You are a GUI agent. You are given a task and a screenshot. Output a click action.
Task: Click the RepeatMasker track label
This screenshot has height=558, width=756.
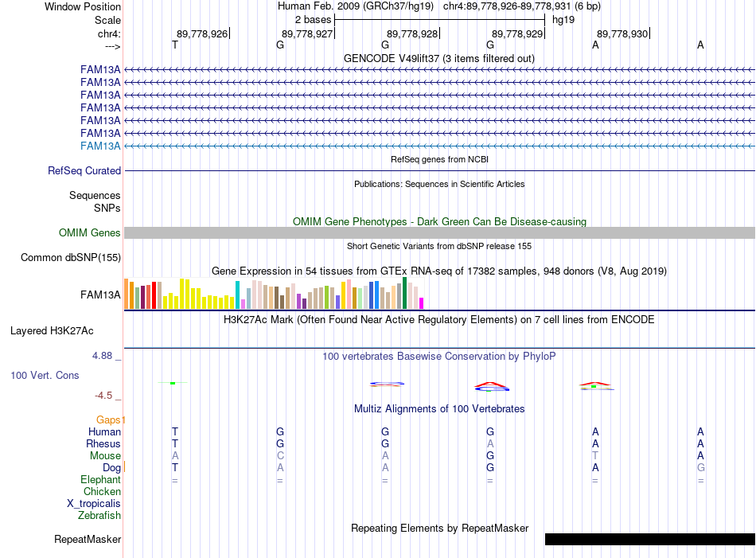coord(88,539)
